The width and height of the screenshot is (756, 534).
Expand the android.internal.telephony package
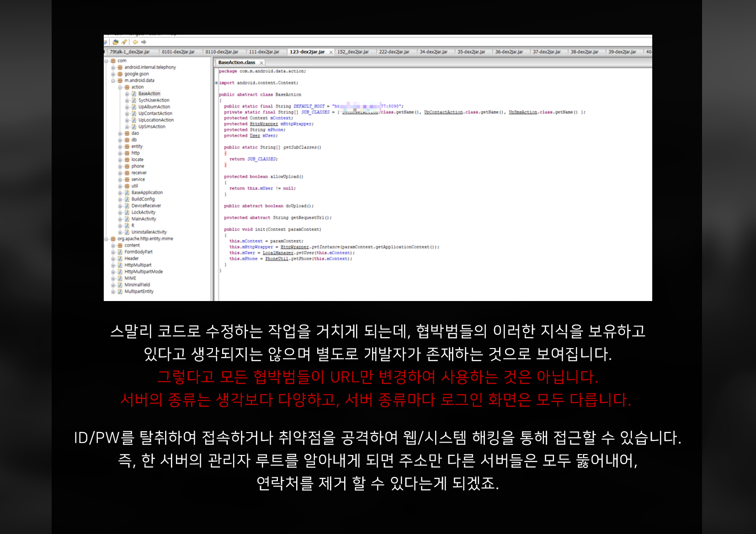point(113,68)
